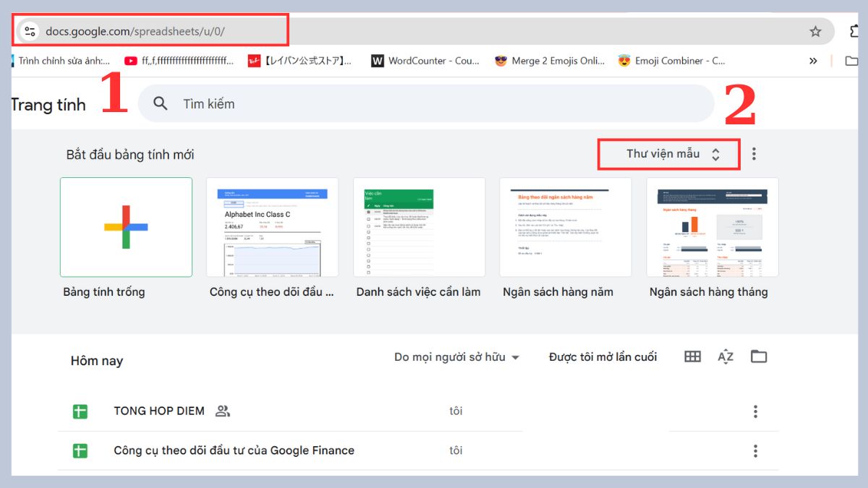Open the Ngân sách hàng năm template
The height and width of the screenshot is (488, 868).
pos(565,226)
